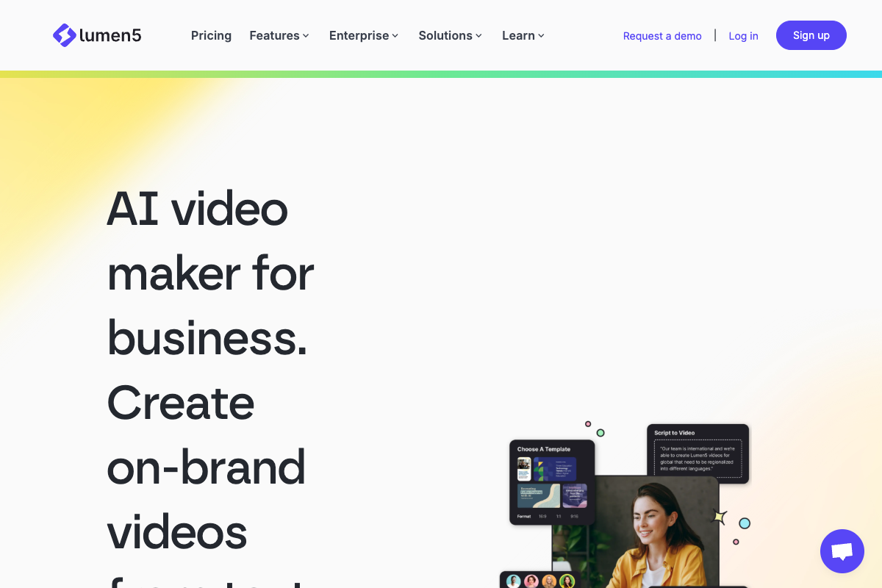Pick the orange-background avatar

pyautogui.click(x=549, y=581)
